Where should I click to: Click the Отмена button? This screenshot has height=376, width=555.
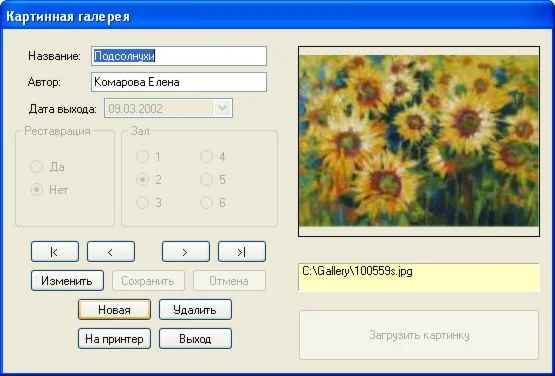click(x=229, y=281)
